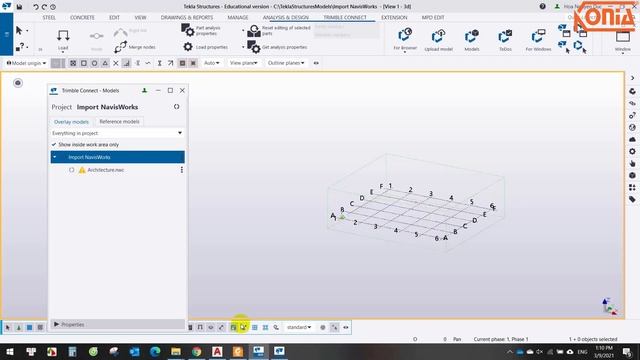Screen dimensions: 640x360
Task: Click the Redo arrow in the title bar
Action: point(44,7)
